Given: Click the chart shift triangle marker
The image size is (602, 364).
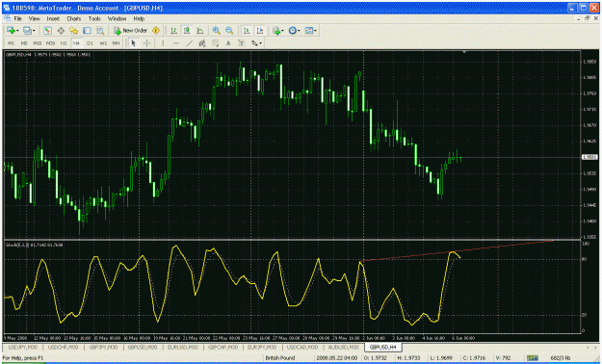Looking at the screenshot, I should [464, 51].
